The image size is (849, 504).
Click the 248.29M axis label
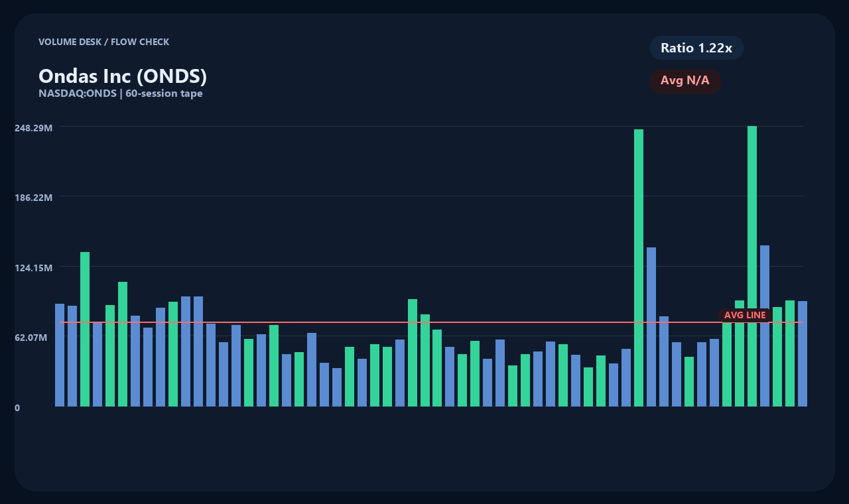[34, 127]
